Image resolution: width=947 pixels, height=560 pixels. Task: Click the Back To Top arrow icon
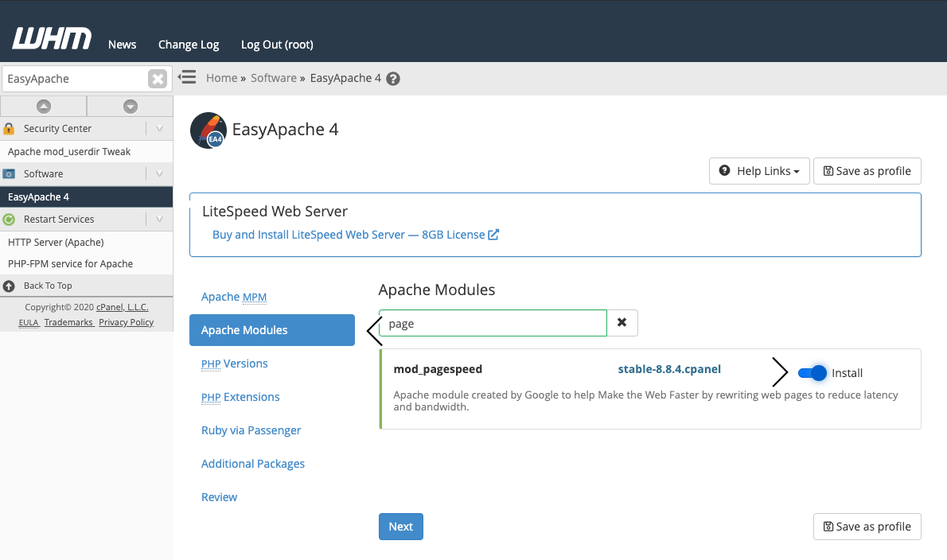click(x=9, y=286)
